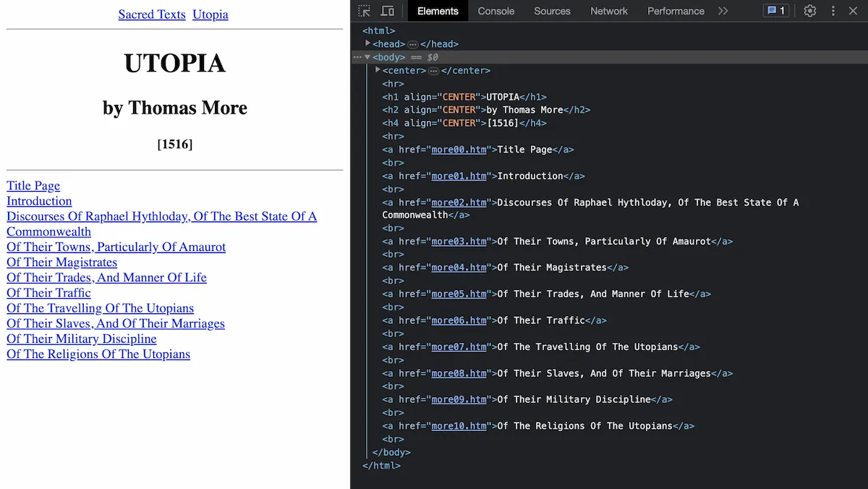The width and height of the screenshot is (868, 489).
Task: Click more00.htm href in DevTools
Action: click(459, 150)
